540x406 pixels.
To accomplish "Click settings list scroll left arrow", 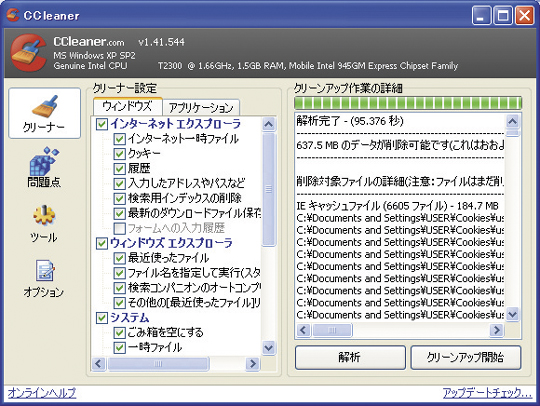I will (x=99, y=364).
